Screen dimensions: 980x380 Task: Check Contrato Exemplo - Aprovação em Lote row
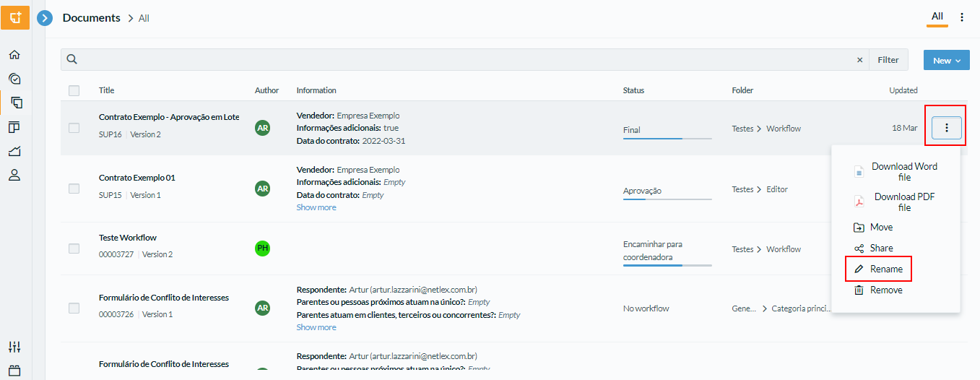(74, 128)
